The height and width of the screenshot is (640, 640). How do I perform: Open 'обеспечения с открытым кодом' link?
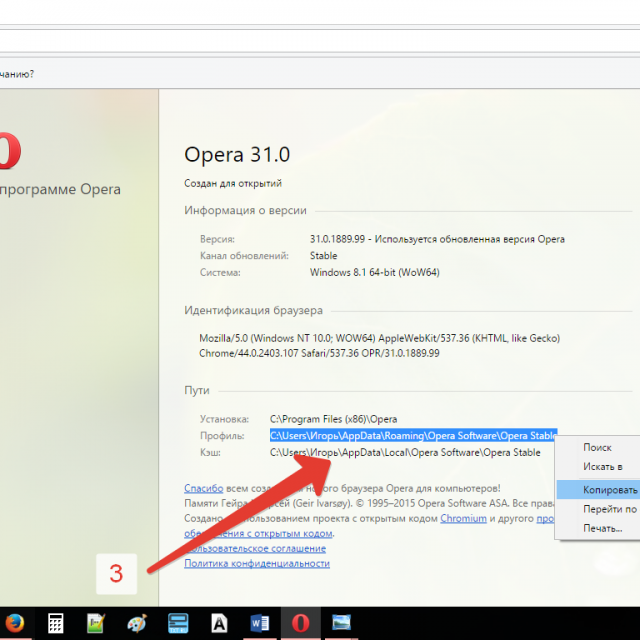coord(258,533)
